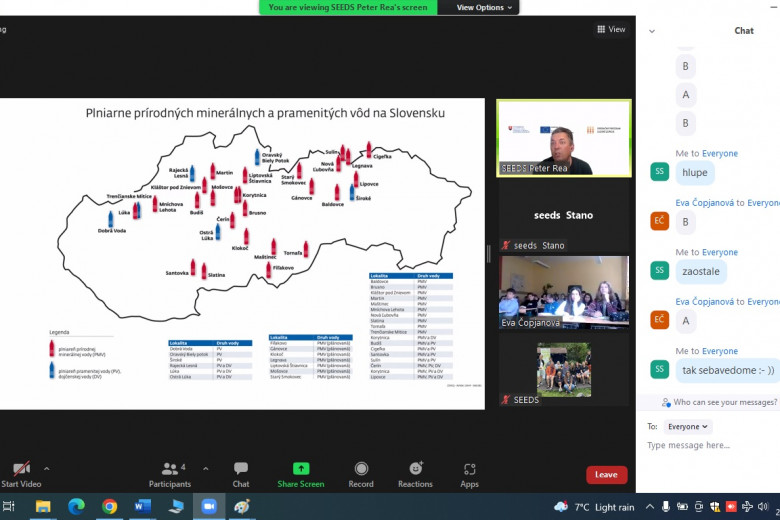Click the Zoom icon in taskbar
Image resolution: width=780 pixels, height=520 pixels.
209,507
